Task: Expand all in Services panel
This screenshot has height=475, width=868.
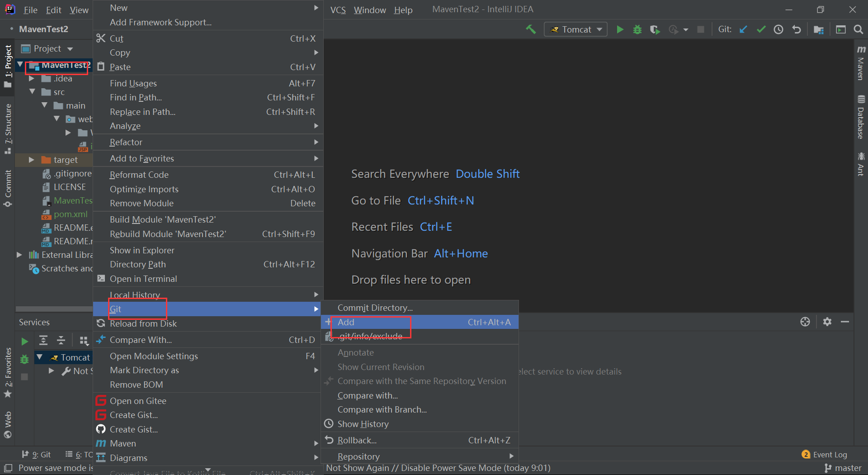Action: (x=43, y=340)
